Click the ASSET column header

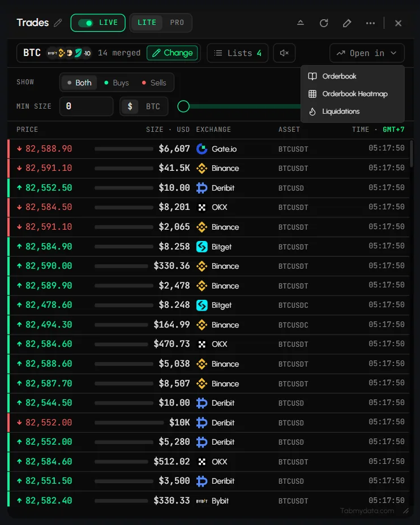click(289, 130)
